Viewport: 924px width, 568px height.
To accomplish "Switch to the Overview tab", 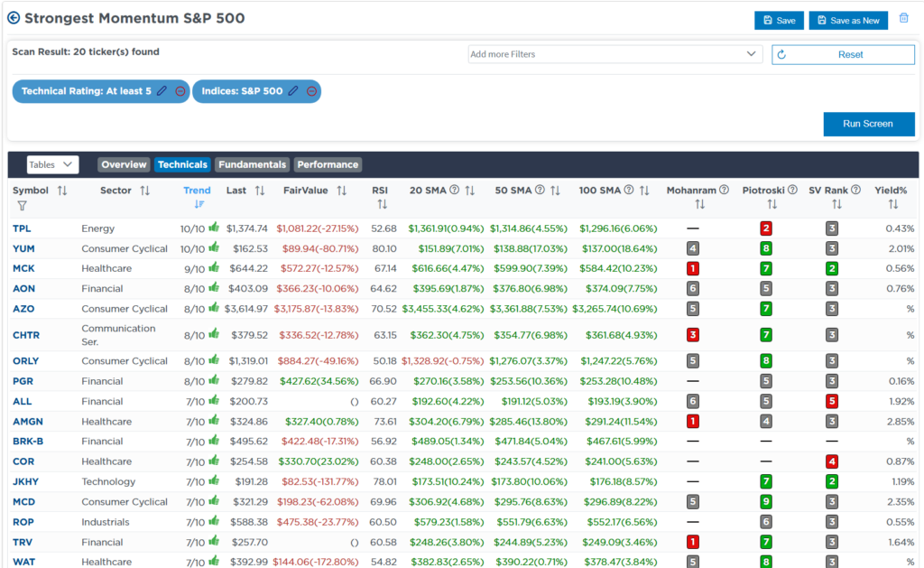I will pyautogui.click(x=124, y=164).
